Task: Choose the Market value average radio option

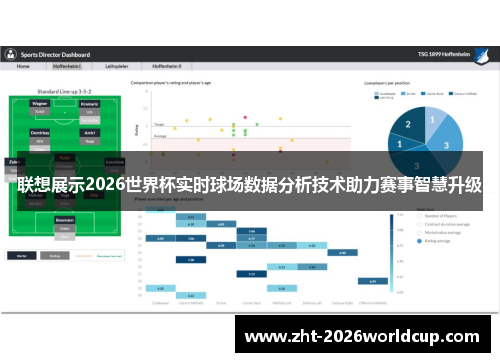Action: pyautogui.click(x=419, y=232)
